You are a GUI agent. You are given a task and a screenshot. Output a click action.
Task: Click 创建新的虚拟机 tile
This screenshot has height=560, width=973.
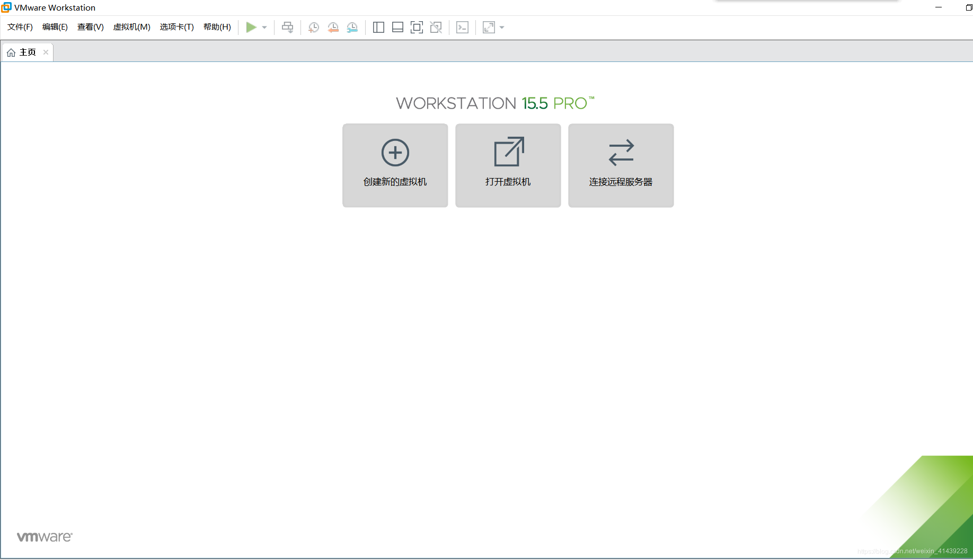tap(395, 165)
